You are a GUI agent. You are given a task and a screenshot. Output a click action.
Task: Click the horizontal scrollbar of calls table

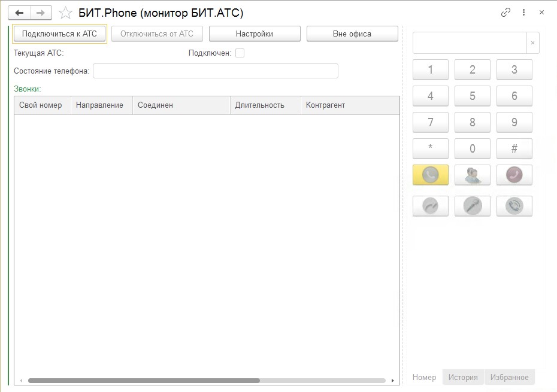click(144, 381)
